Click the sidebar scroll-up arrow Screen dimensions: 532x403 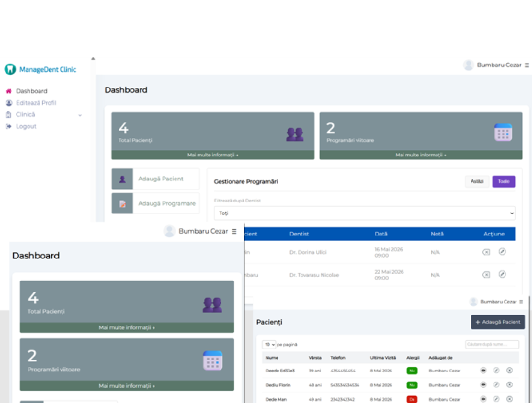93,59
